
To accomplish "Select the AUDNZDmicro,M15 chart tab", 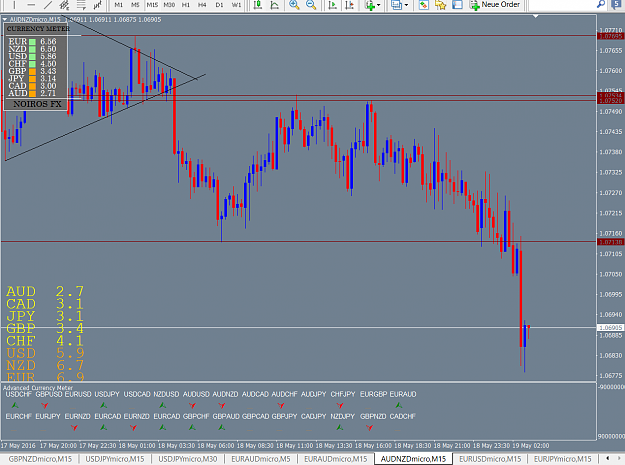I will [x=413, y=459].
